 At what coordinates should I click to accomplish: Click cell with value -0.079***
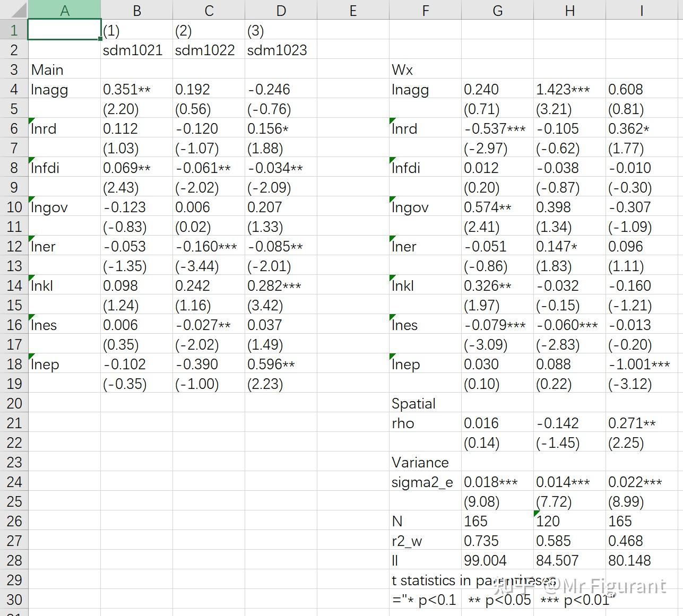[497, 324]
